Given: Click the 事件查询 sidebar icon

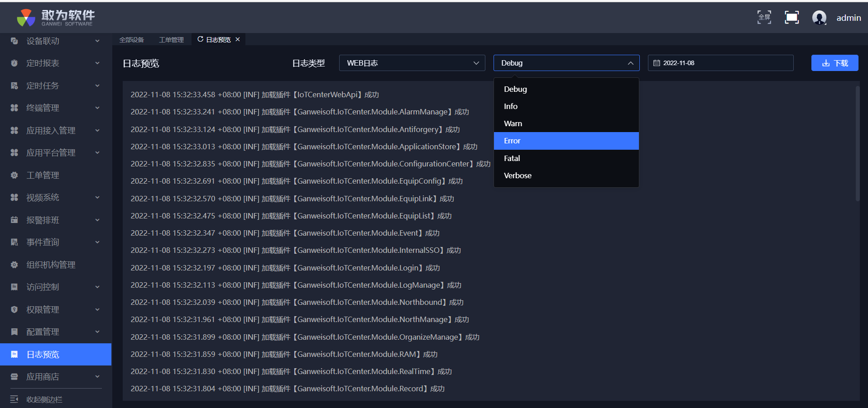Looking at the screenshot, I should pos(14,242).
